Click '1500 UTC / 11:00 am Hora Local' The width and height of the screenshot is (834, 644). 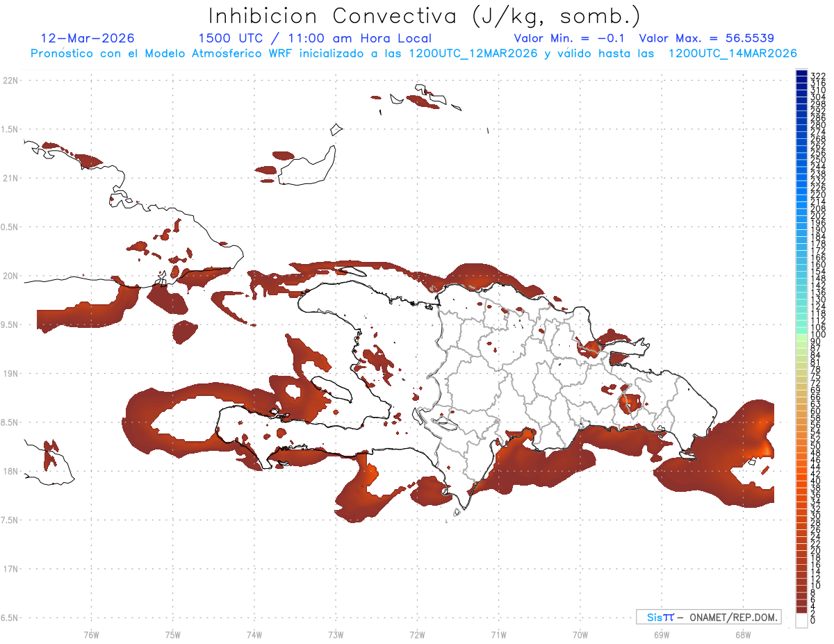315,39
